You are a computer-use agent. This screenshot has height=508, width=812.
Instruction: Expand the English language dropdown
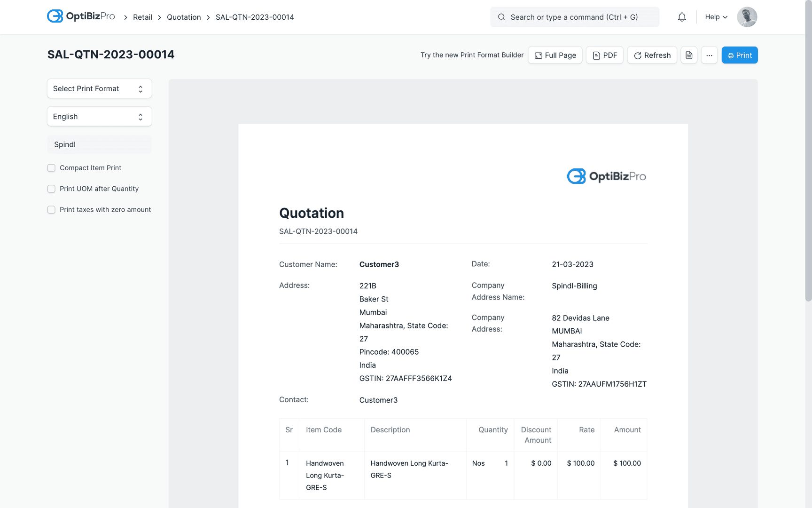tap(99, 117)
